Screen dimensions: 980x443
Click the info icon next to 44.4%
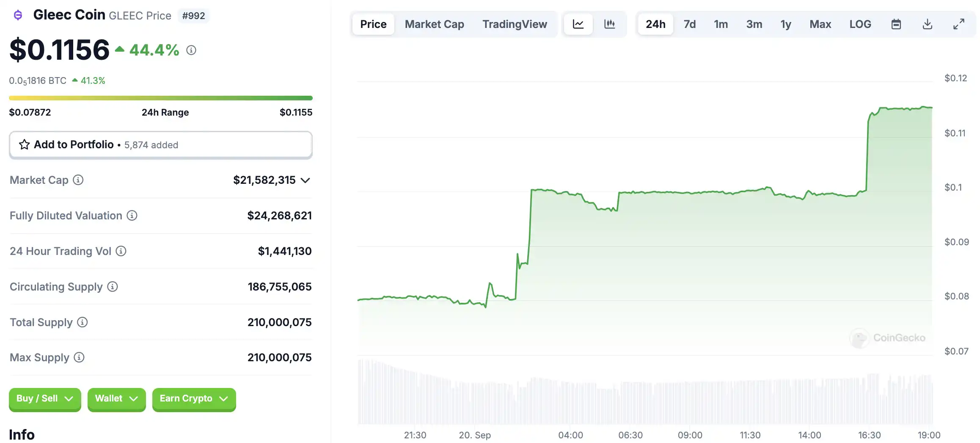click(191, 50)
